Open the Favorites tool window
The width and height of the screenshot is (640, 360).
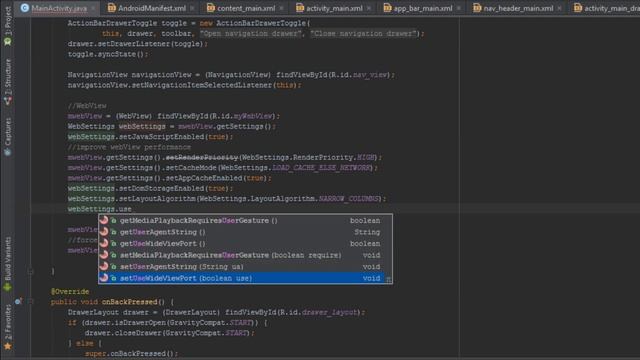tap(7, 327)
